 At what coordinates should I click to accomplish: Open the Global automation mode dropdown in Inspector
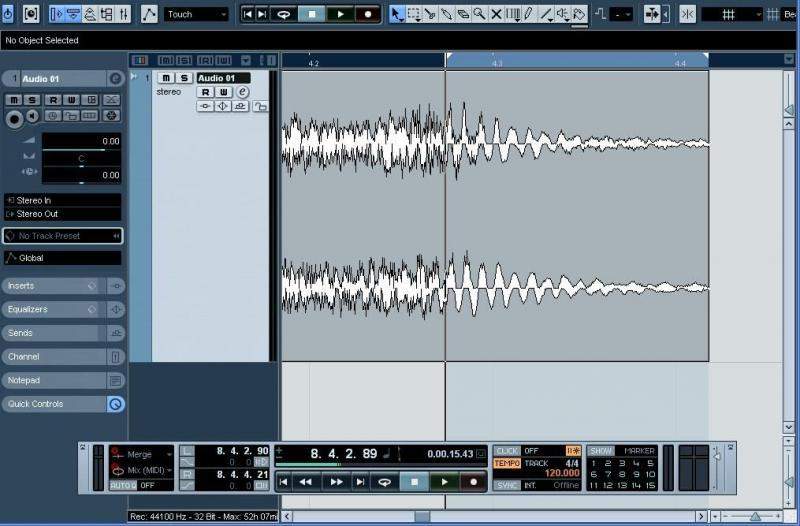tap(63, 258)
